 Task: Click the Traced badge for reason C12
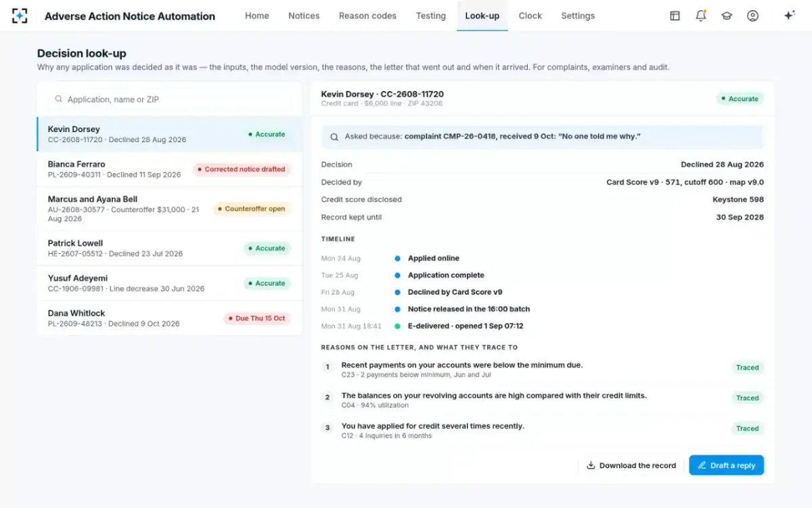747,429
